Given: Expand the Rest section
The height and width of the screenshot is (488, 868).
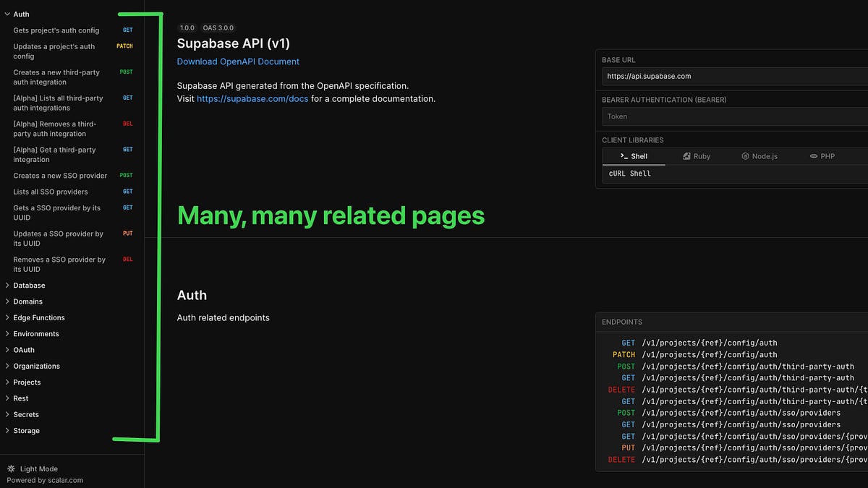Looking at the screenshot, I should (x=21, y=398).
